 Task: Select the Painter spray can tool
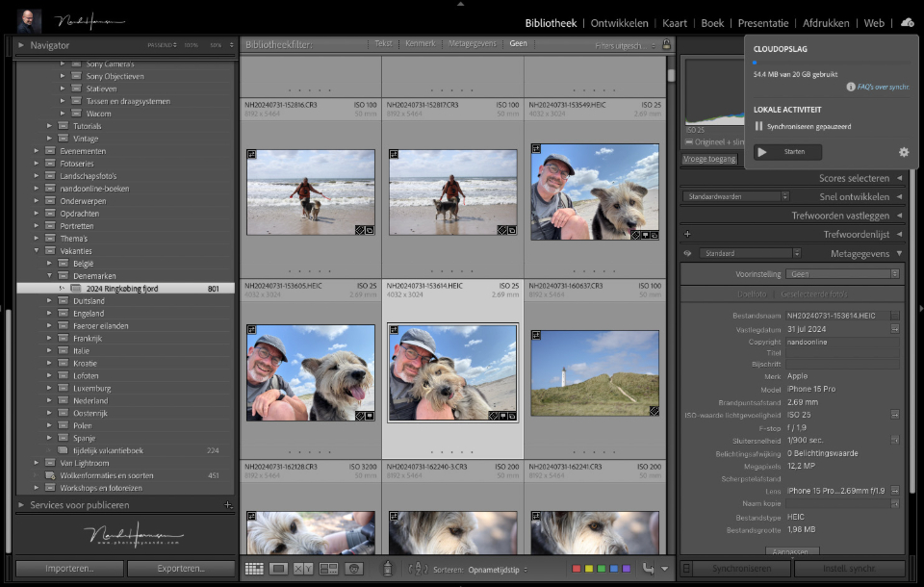click(x=388, y=569)
